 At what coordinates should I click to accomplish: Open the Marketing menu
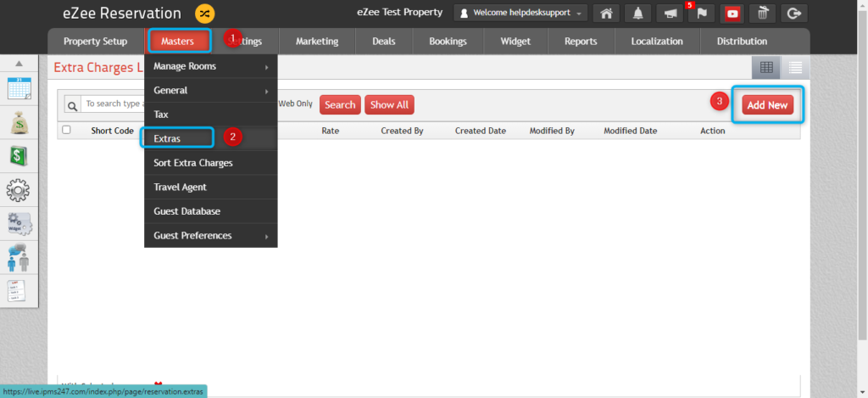(x=317, y=42)
